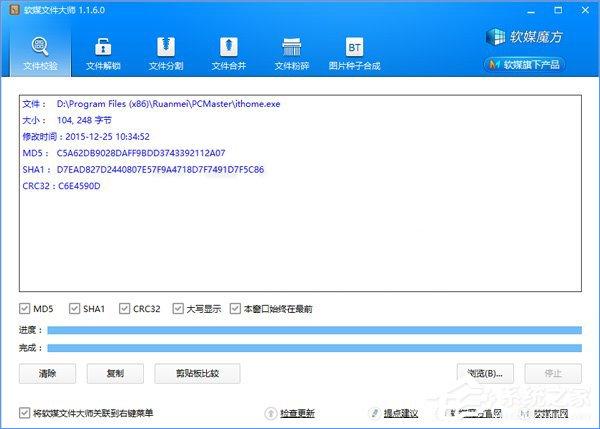600x429 pixels.
Task: Click the app icon in title bar
Action: pos(15,10)
